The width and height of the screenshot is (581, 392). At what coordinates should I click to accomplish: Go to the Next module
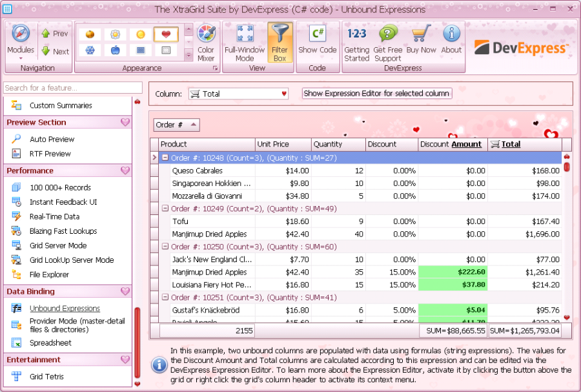[x=55, y=52]
